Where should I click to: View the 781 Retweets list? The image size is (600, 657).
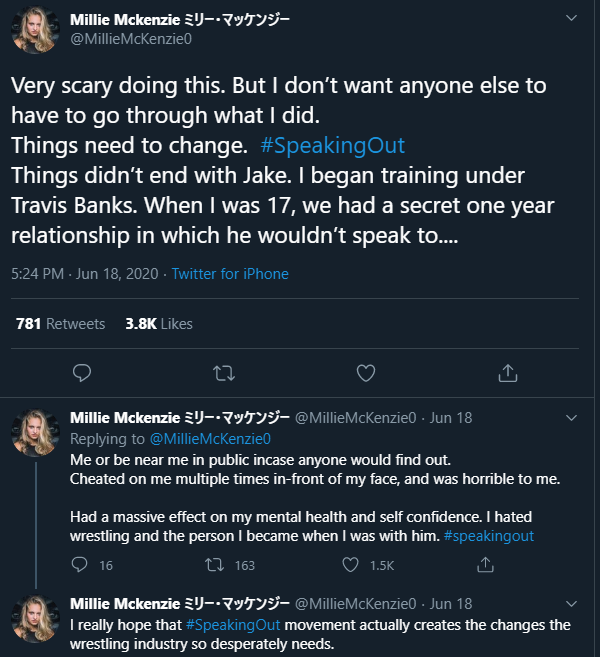pos(60,324)
